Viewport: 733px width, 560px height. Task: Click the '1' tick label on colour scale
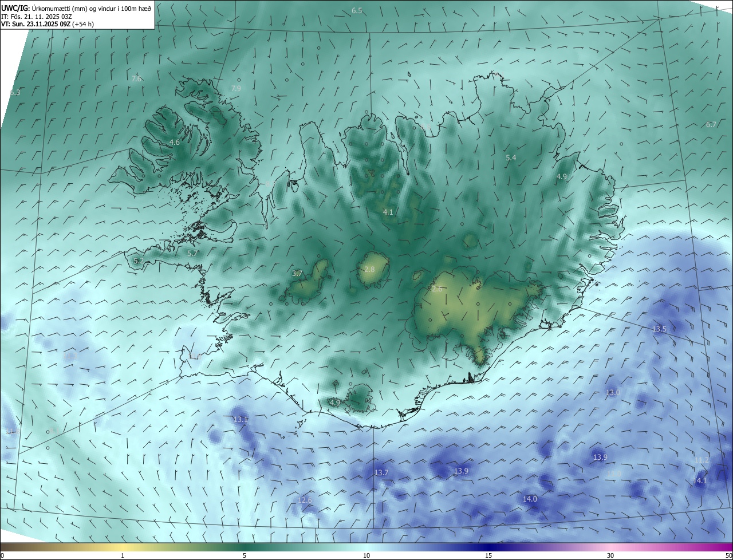click(123, 555)
